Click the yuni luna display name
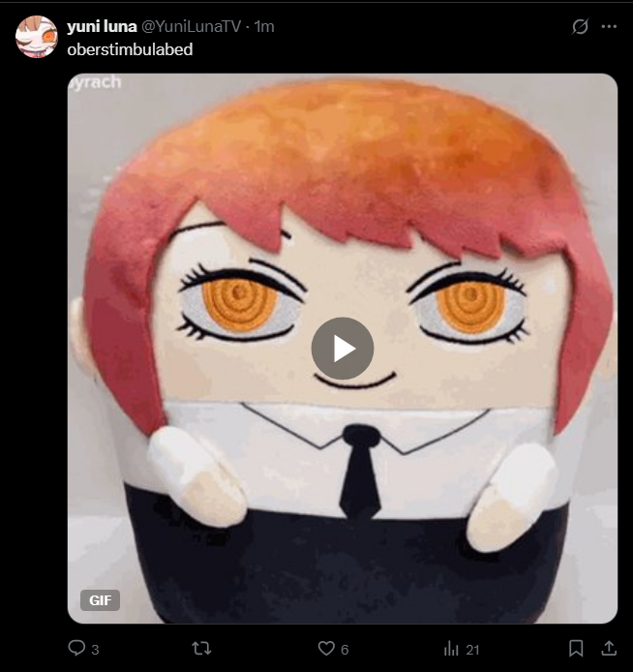Screen dimensions: 633x672 pos(102,26)
